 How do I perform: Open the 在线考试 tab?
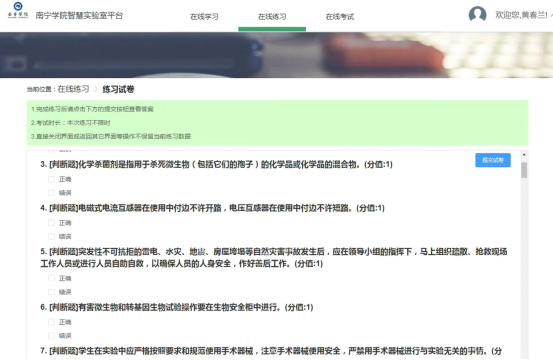340,17
